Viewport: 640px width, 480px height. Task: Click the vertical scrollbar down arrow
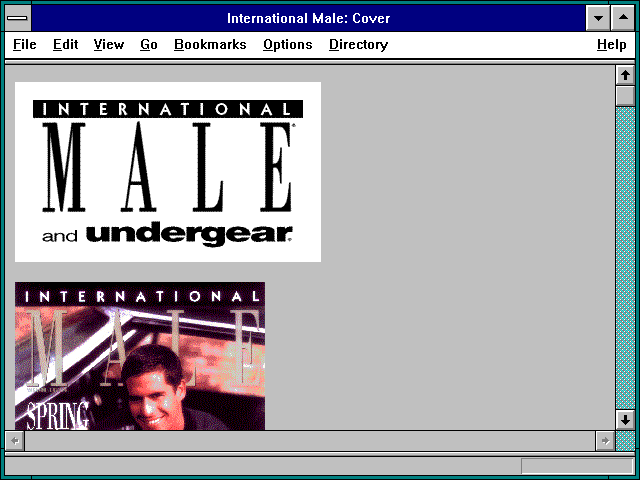[625, 420]
